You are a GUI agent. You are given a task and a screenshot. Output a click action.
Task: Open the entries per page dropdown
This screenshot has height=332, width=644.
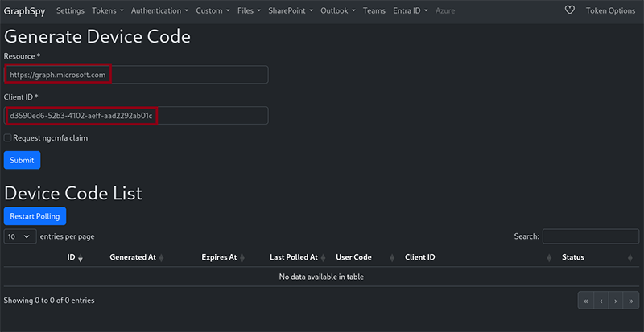(x=20, y=236)
